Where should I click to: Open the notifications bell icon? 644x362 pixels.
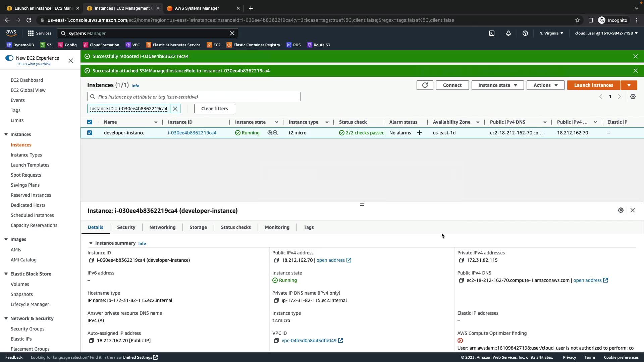[x=508, y=33]
